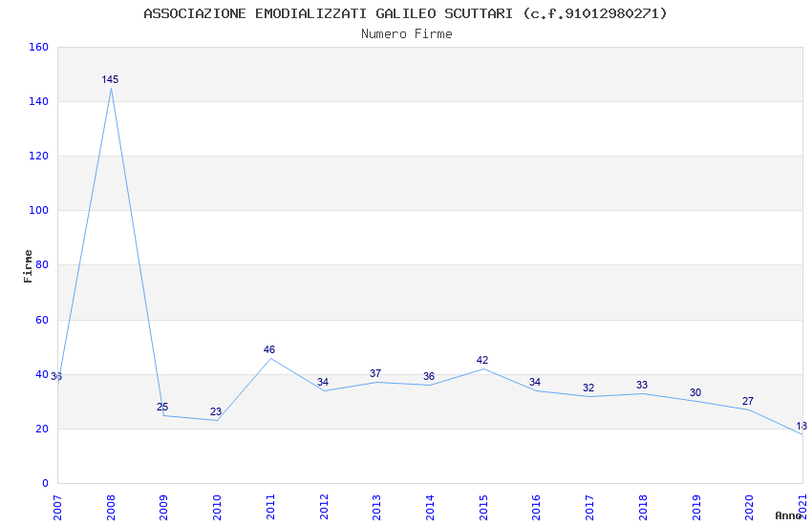
Task: Click the 2018 x-axis year
Action: [x=643, y=507]
